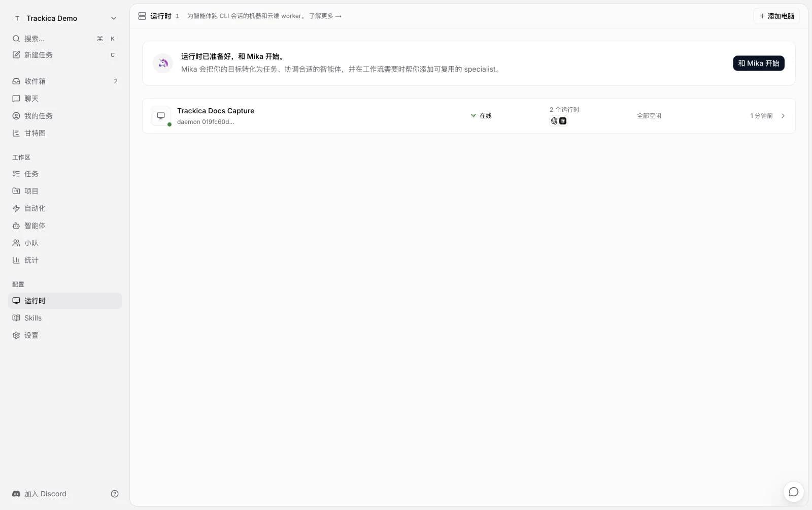The image size is (812, 510).
Task: Click the 在线 status text
Action: point(486,116)
